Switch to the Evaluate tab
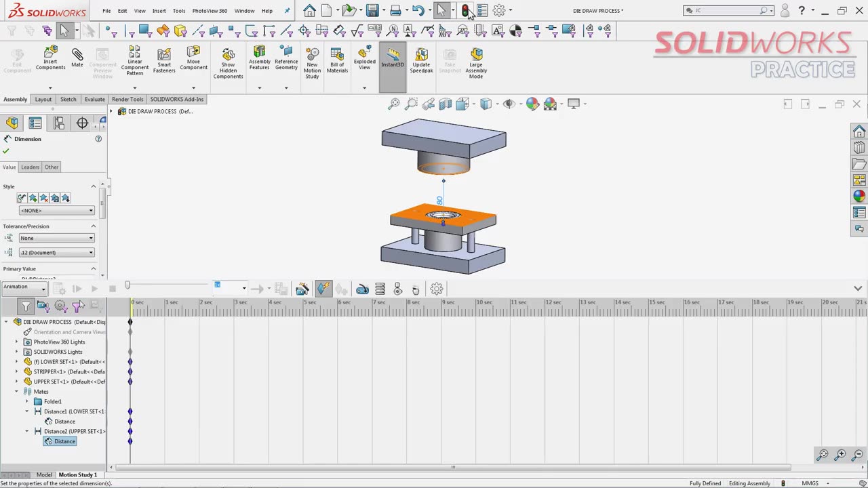This screenshot has width=868, height=488. click(94, 99)
